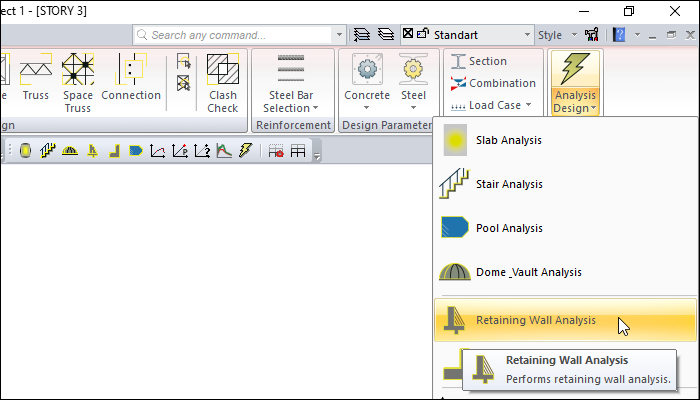Viewport: 700px width, 400px height.
Task: Choose Retaining Wall Analysis from the menu
Action: [x=565, y=320]
